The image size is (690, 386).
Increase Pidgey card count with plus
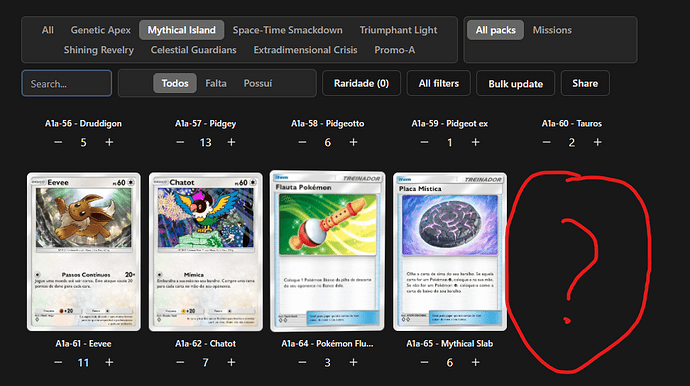pyautogui.click(x=231, y=142)
